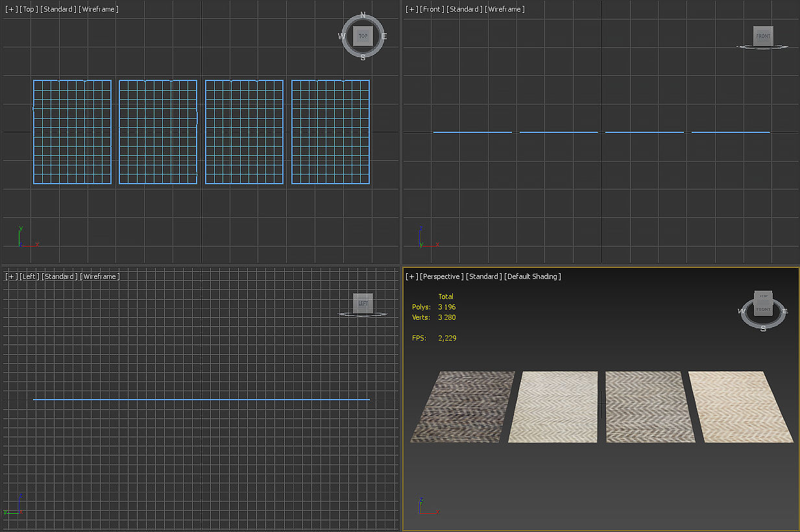Click the LEFT face of the Left viewport ViewCube
This screenshot has width=800, height=532.
pyautogui.click(x=363, y=303)
